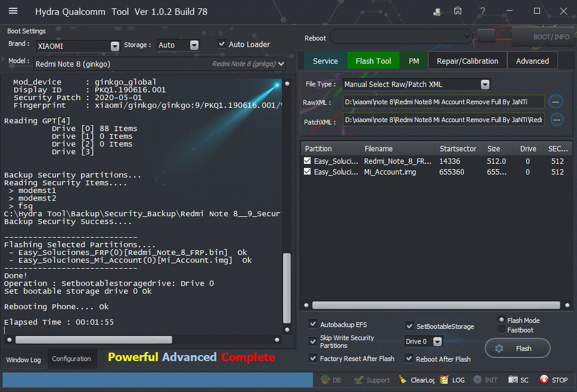Toggle Autobackup EFS checkbox
The image size is (577, 392).
click(x=313, y=324)
